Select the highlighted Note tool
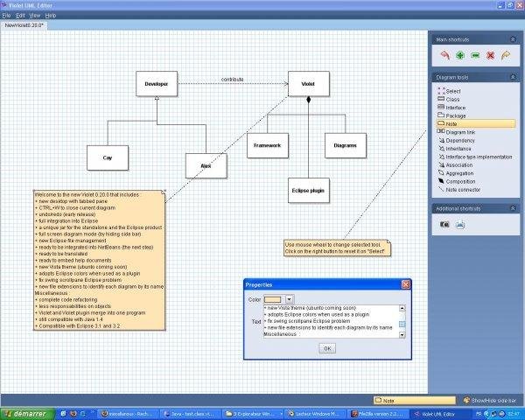 coord(476,123)
